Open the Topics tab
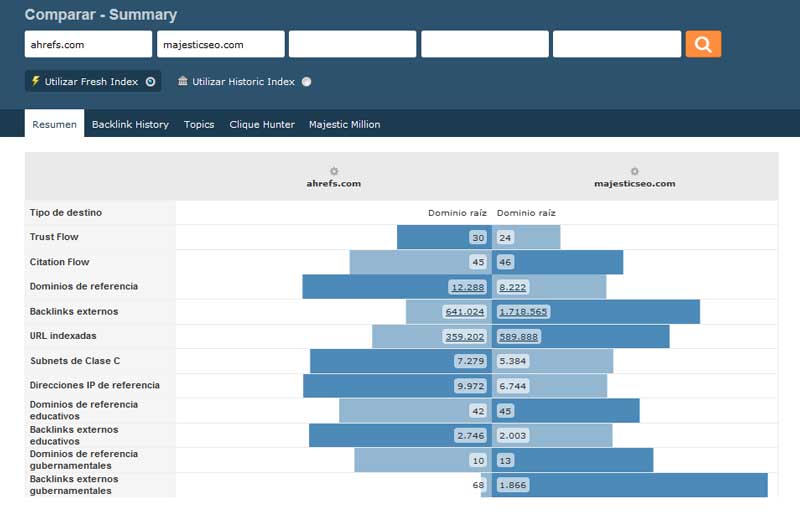This screenshot has height=517, width=800. click(199, 124)
